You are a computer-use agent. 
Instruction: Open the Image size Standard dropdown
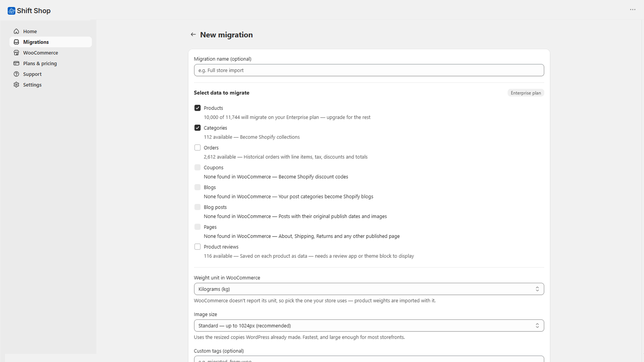click(x=369, y=326)
